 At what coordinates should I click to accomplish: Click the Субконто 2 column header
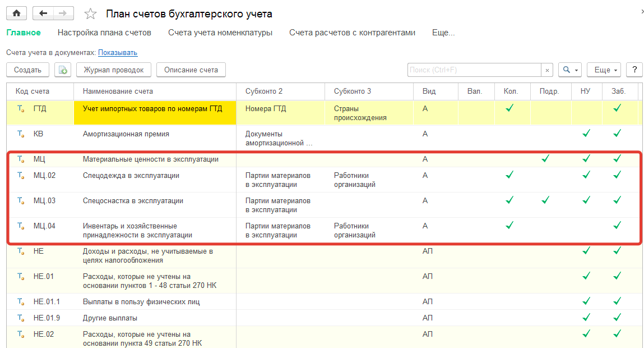[x=280, y=91]
